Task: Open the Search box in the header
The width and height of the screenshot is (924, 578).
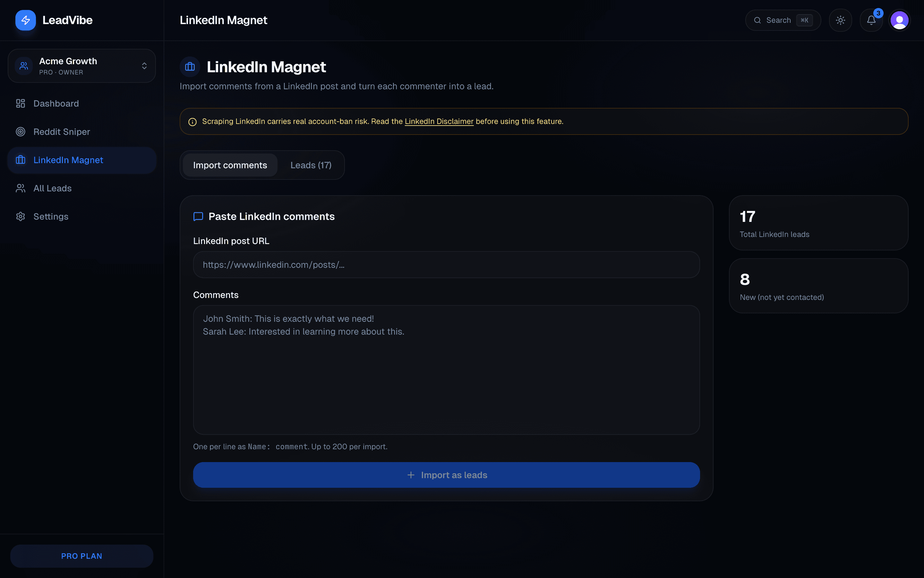Action: (x=783, y=20)
